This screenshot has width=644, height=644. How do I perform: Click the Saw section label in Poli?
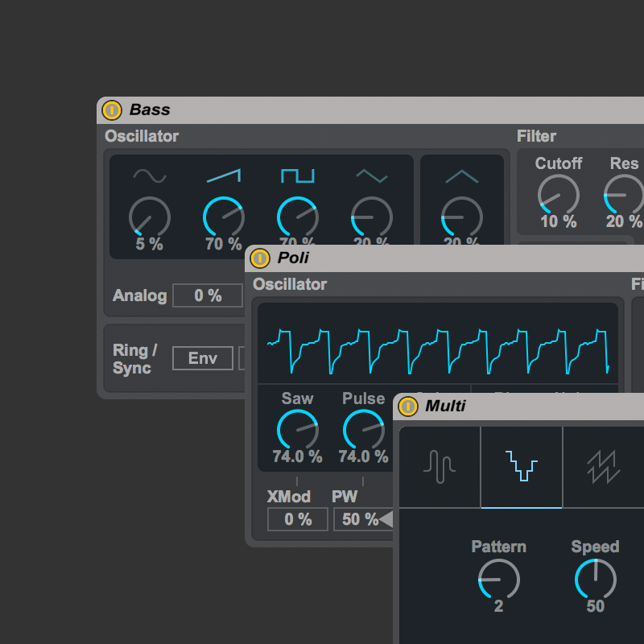tap(298, 398)
